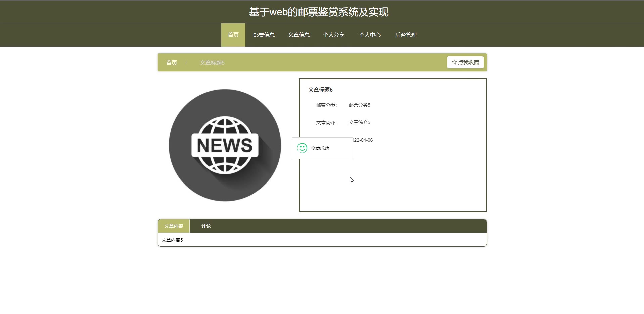Click the 文章标题5 breadcrumb text

tap(212, 63)
